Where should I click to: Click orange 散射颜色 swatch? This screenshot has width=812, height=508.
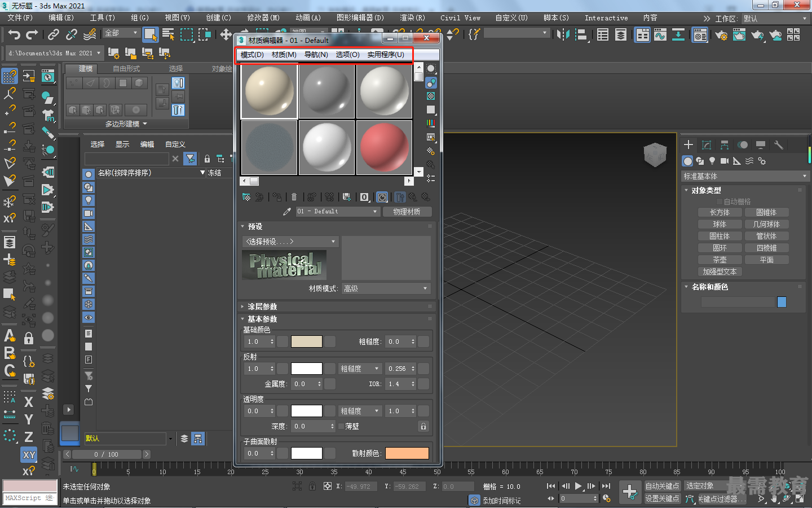pyautogui.click(x=407, y=453)
